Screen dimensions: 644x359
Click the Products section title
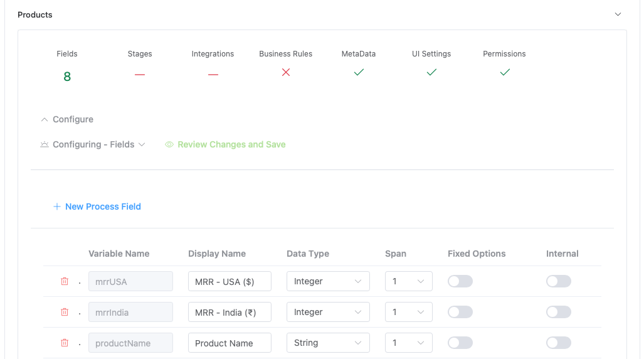[35, 15]
